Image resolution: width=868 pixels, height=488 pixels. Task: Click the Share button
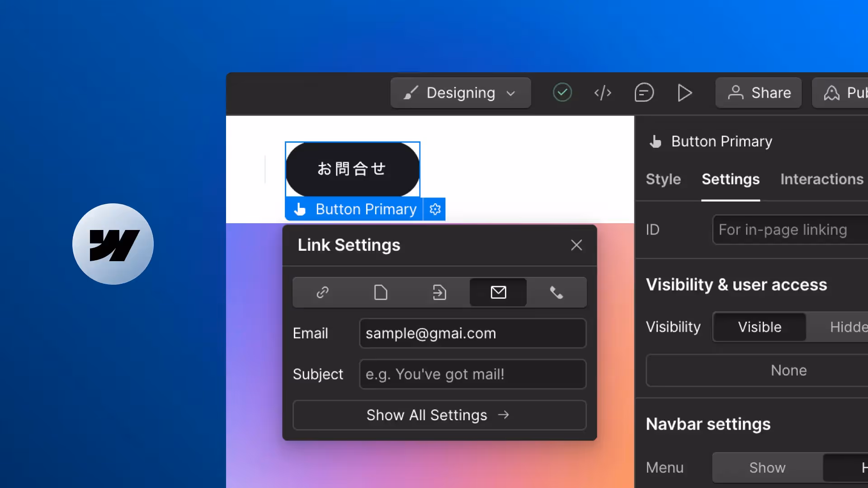[x=759, y=93]
